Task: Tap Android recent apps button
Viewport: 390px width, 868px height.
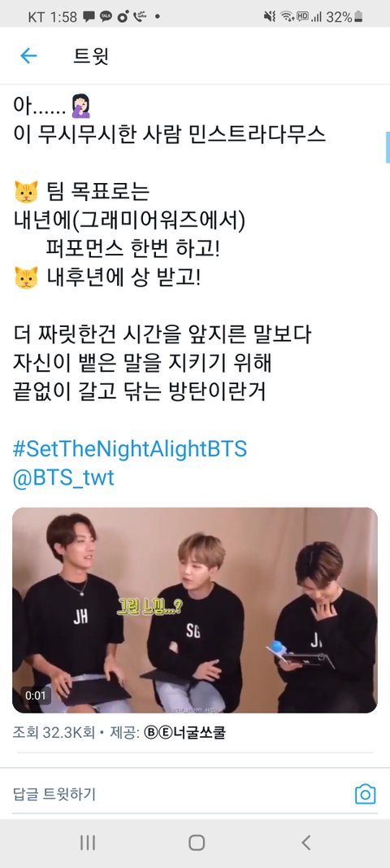Action: click(88, 843)
